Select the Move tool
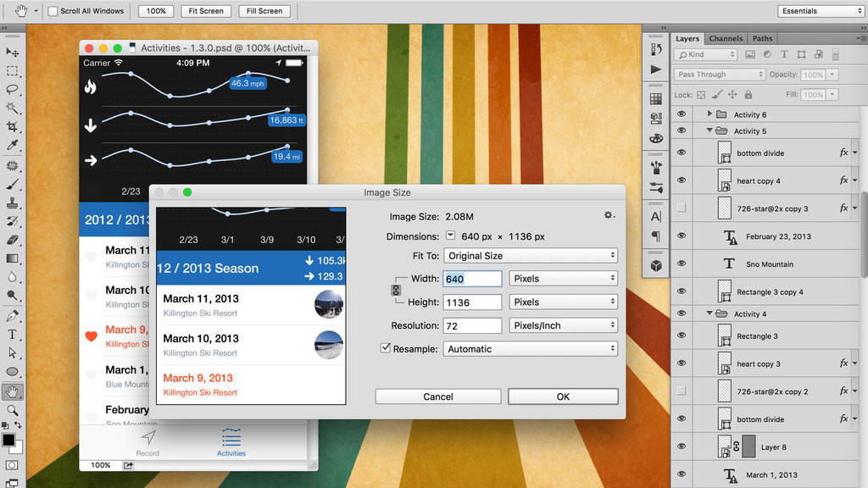 click(x=12, y=52)
